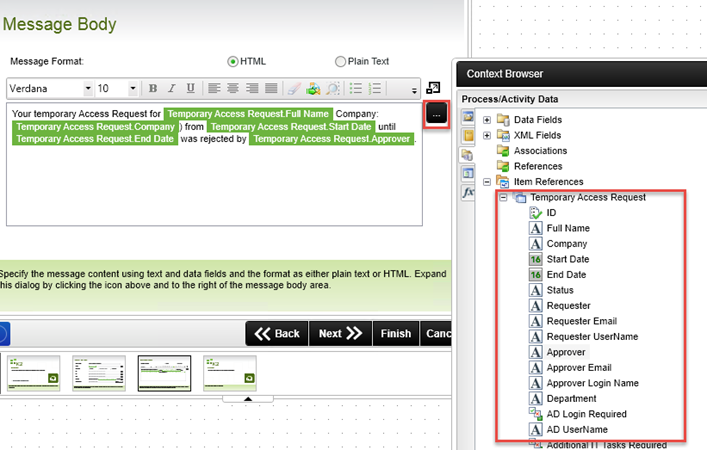Apply underline formatting in the editor
Screen dimensions: 707x450
pos(190,89)
